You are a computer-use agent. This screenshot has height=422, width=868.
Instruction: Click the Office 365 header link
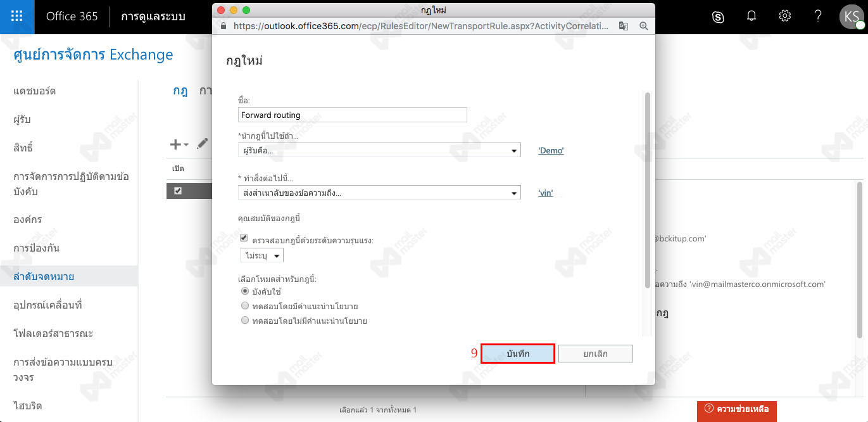tap(72, 16)
